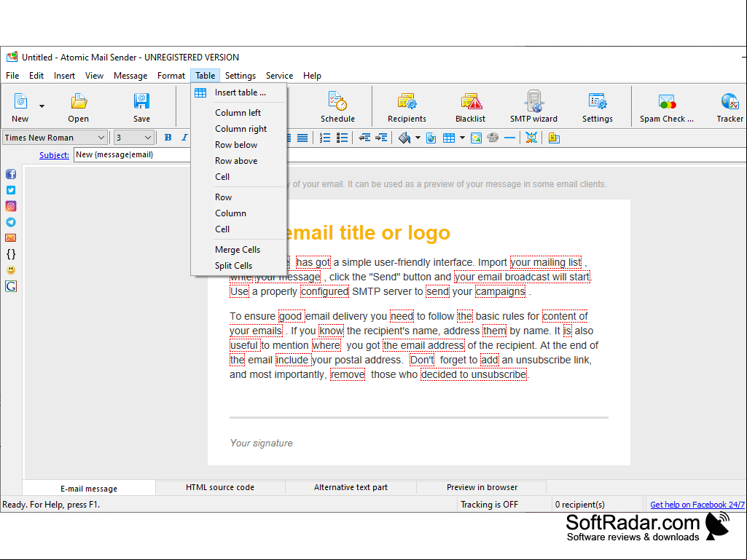Open the Schedule tool
The width and height of the screenshot is (747, 560).
337,107
